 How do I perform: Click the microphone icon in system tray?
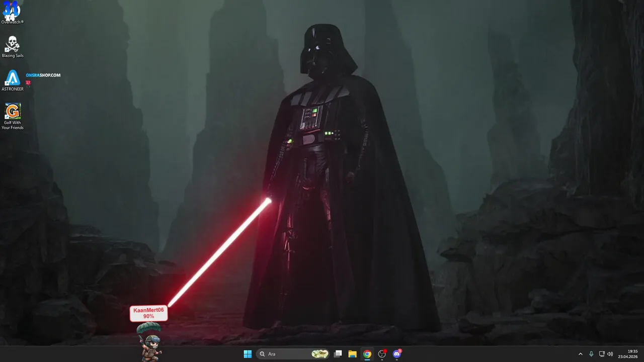tap(591, 354)
